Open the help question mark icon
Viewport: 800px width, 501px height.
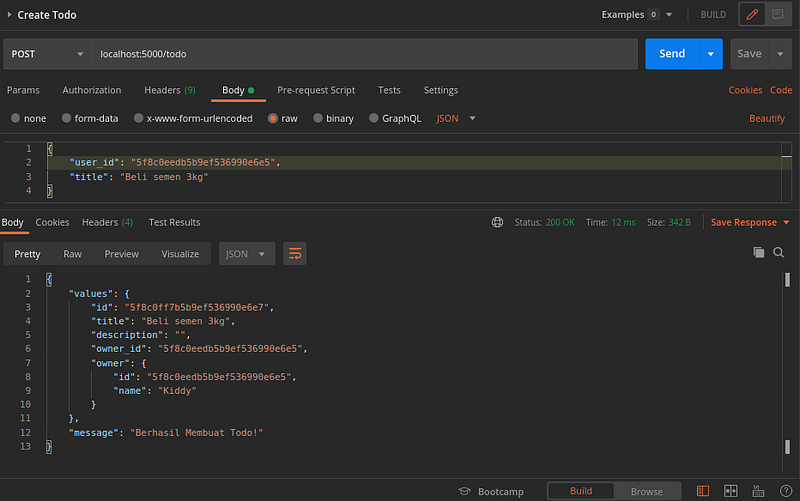click(786, 491)
